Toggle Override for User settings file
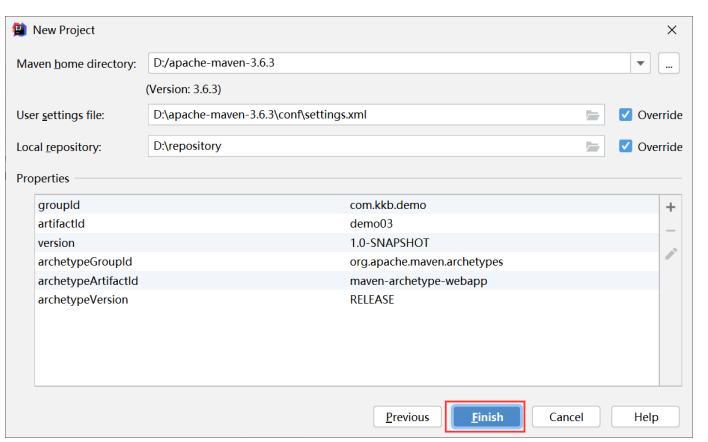The width and height of the screenshot is (708, 442). tap(625, 115)
